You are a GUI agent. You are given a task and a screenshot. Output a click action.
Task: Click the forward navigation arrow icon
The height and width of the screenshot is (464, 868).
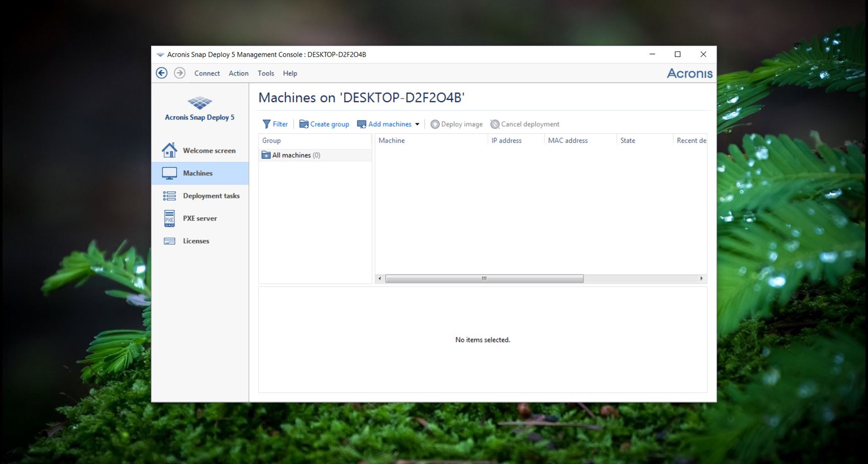180,73
